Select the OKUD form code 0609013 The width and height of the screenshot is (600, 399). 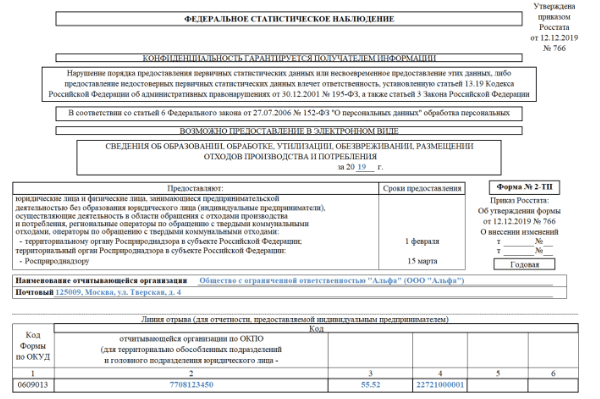point(33,385)
